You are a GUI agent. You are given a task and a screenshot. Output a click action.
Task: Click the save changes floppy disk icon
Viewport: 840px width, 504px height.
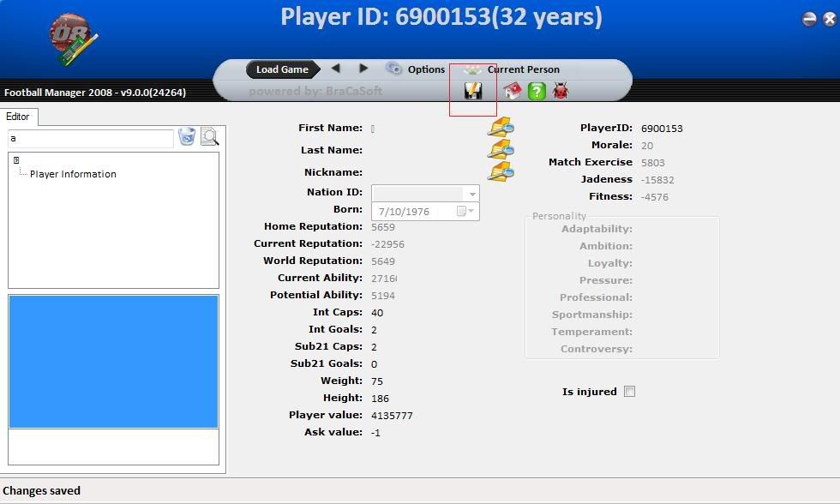472,91
